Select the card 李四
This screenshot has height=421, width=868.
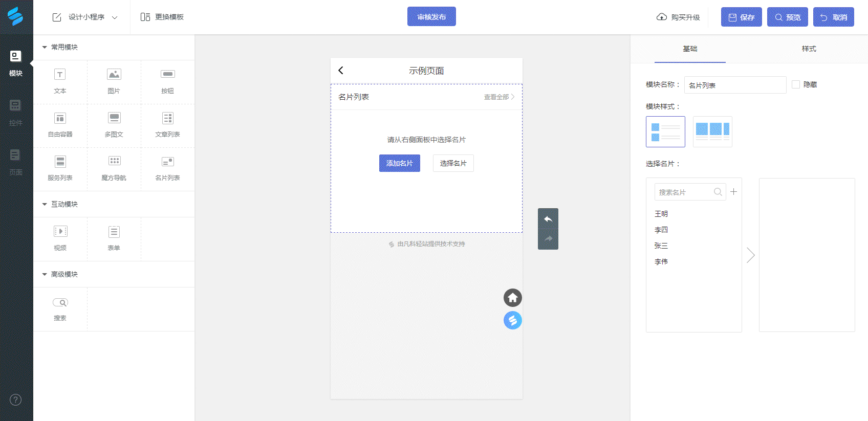[661, 230]
